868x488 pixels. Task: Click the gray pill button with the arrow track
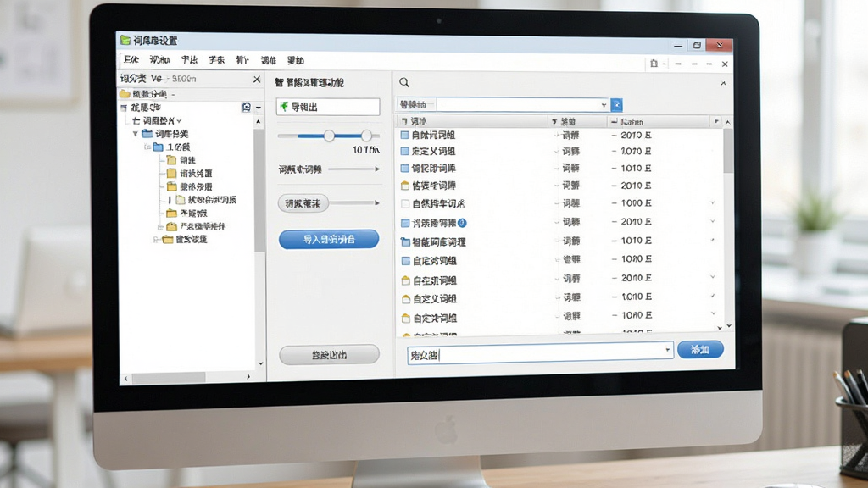[303, 203]
